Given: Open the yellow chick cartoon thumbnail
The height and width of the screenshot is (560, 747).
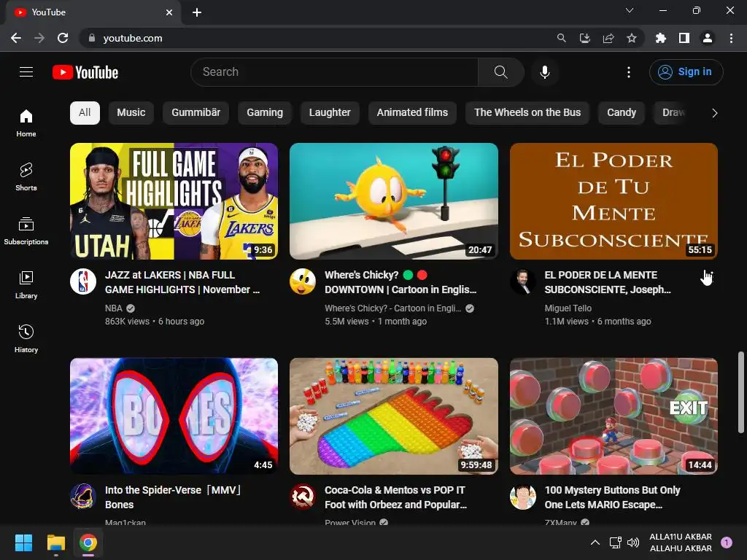Looking at the screenshot, I should [394, 201].
